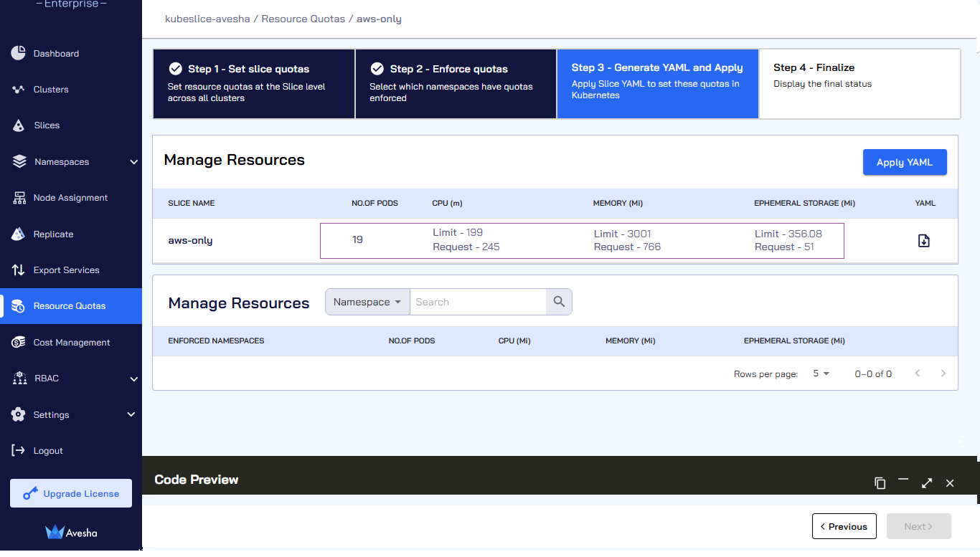Click the CPU 'Limit - 199' value
This screenshot has height=557, width=980.
click(x=458, y=232)
